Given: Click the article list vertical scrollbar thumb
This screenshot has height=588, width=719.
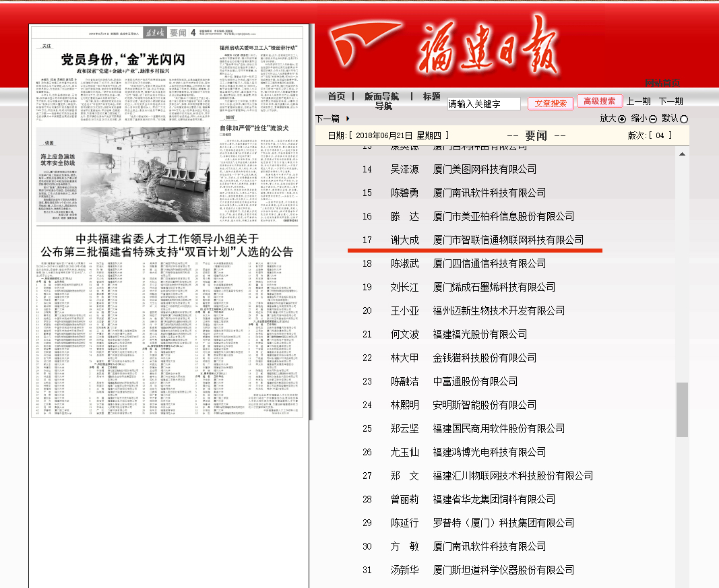Looking at the screenshot, I should coord(683,410).
